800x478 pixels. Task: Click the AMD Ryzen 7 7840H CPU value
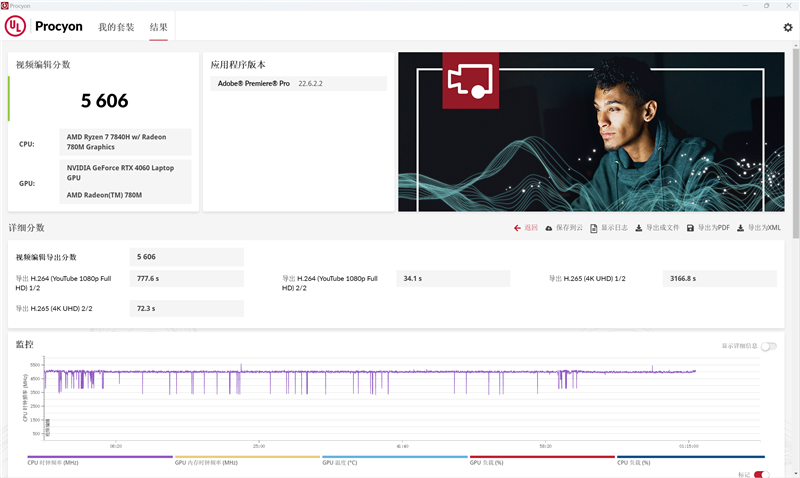pos(125,142)
